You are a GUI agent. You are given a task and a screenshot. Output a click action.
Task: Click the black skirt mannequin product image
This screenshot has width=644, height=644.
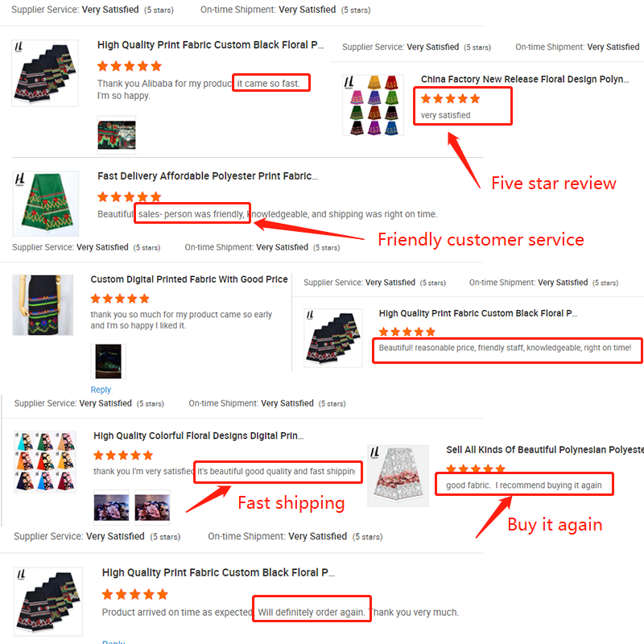coord(43,305)
